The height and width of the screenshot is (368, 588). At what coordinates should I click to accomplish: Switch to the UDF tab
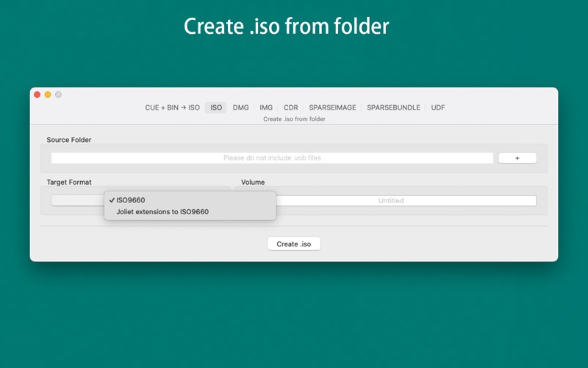[437, 107]
